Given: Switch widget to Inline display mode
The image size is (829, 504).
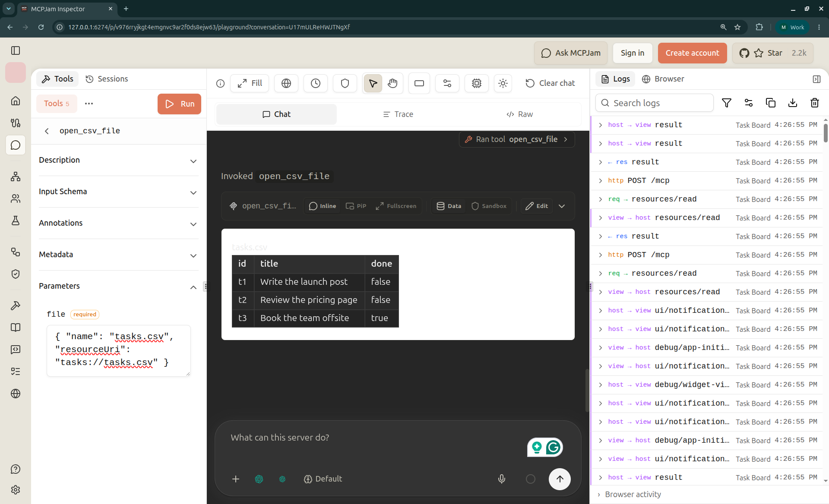Looking at the screenshot, I should [323, 206].
